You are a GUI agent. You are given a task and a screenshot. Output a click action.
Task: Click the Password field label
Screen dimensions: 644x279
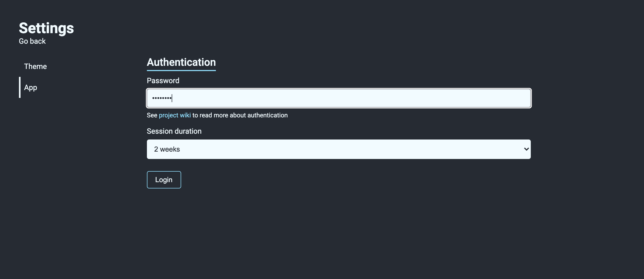coord(163,81)
